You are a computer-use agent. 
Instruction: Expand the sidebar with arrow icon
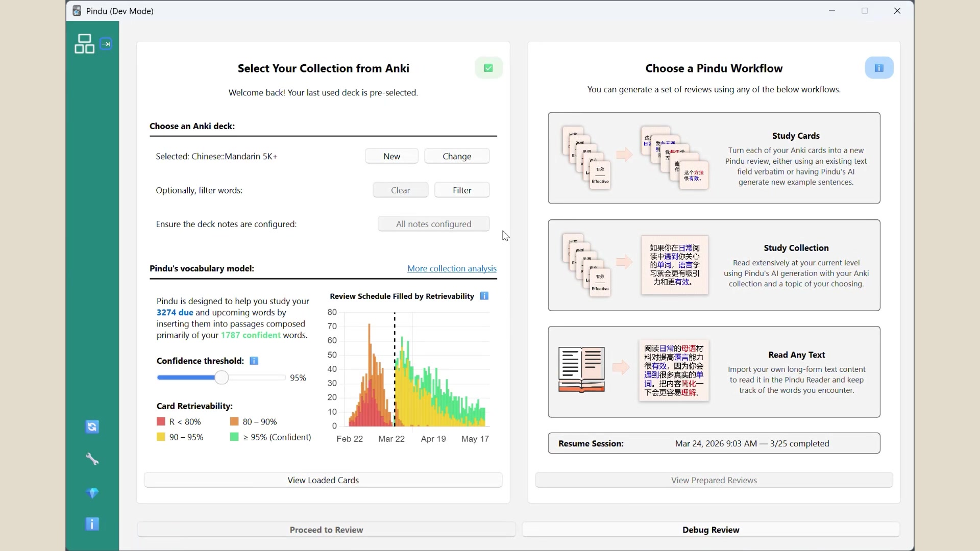click(106, 44)
